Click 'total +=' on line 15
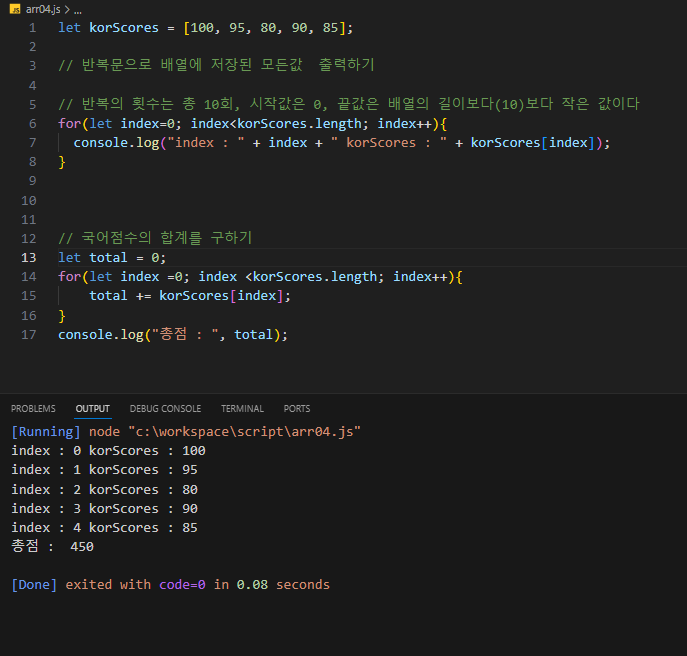687x656 pixels. (x=120, y=296)
